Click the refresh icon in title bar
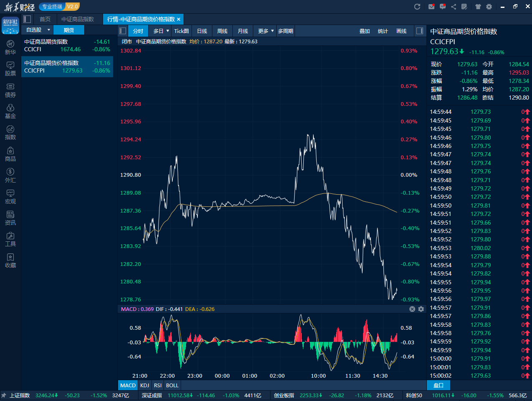The image size is (532, 401). pyautogui.click(x=417, y=7)
